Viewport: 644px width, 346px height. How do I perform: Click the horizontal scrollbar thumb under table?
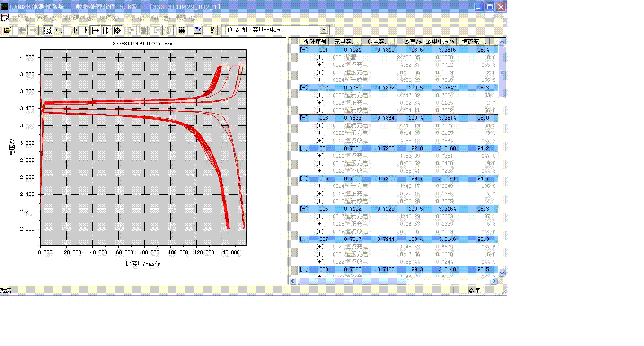point(352,281)
